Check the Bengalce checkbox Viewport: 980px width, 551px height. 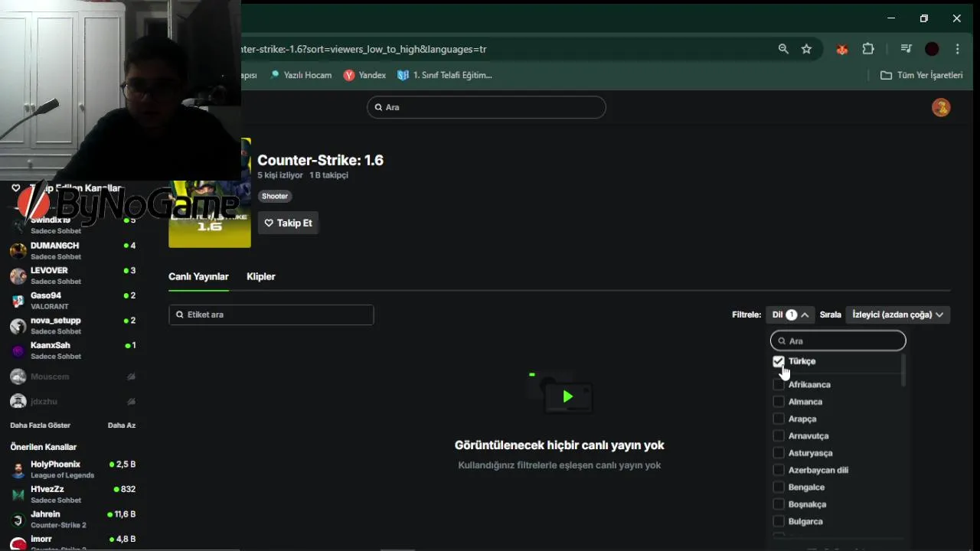coord(779,487)
